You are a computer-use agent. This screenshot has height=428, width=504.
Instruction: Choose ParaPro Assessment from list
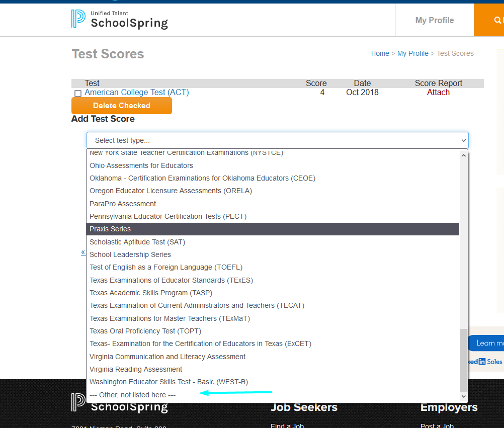point(123,204)
